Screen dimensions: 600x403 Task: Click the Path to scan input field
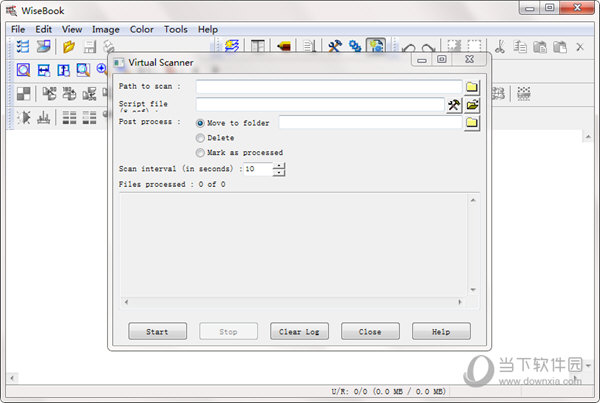tap(329, 87)
